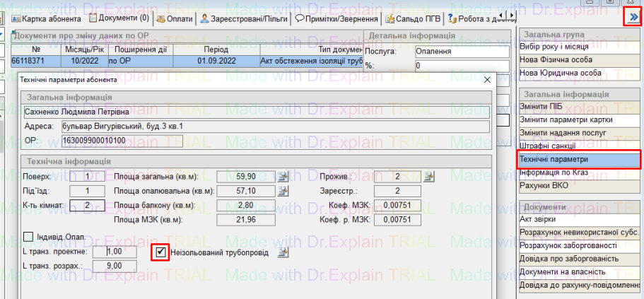
Task: Open Штрафні санкції from the side menu
Action: pyautogui.click(x=580, y=145)
